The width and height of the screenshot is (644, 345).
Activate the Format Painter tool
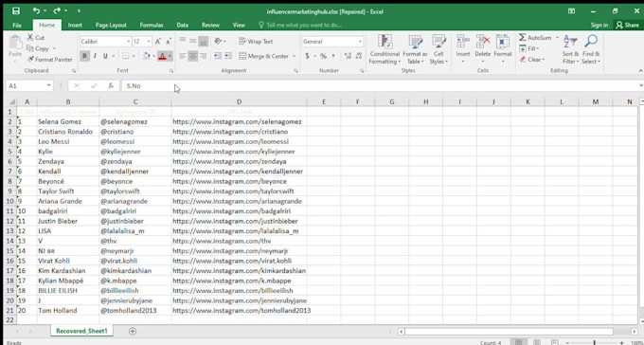(49, 60)
